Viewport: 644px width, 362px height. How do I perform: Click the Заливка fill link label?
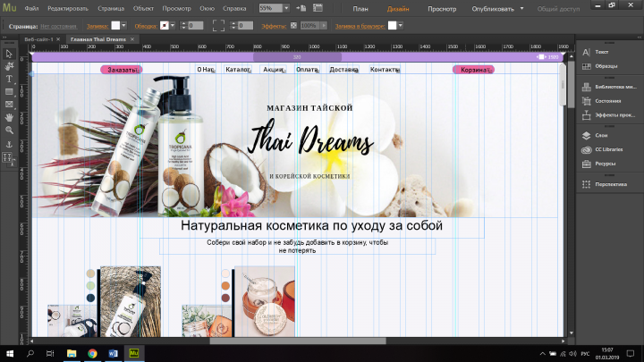click(97, 26)
